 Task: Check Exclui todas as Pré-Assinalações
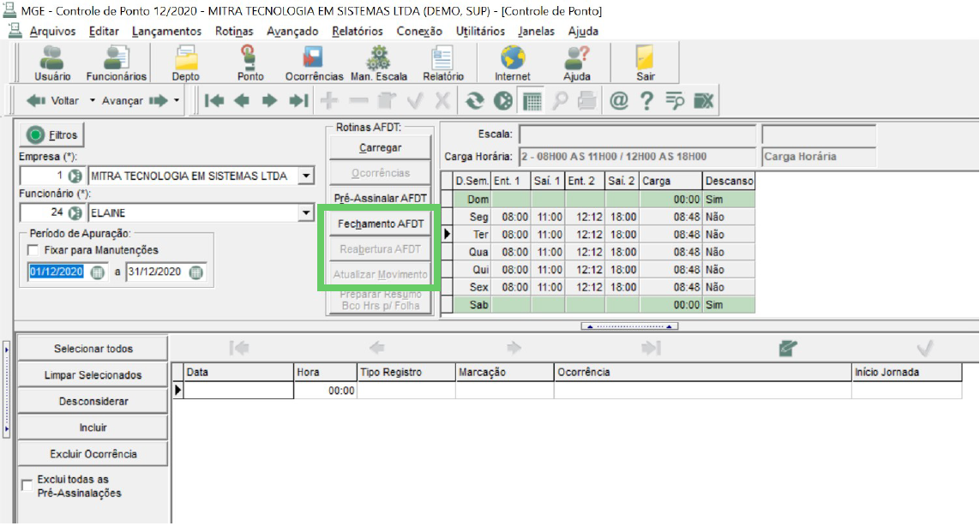[x=27, y=486]
